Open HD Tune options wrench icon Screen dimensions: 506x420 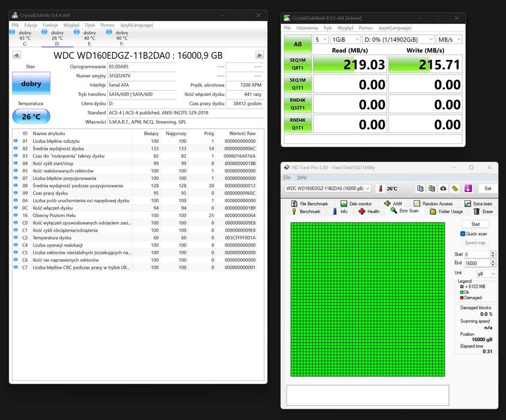pyautogui.click(x=455, y=188)
